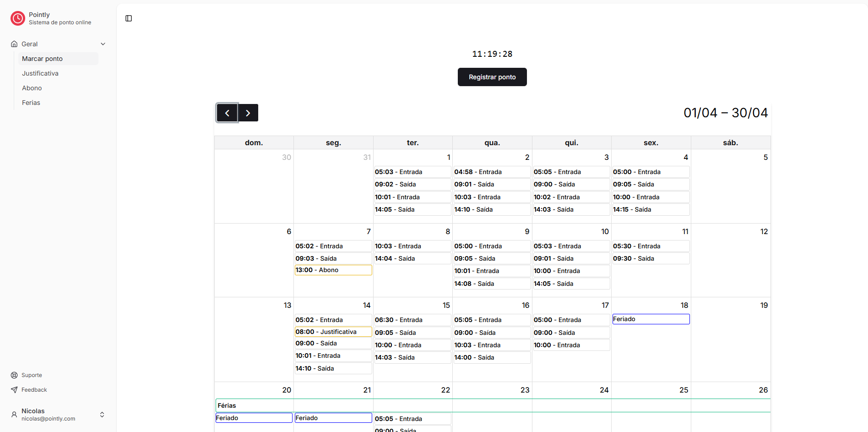Select the 13:00 Abono entry on day 7
This screenshot has height=432, width=868.
[333, 270]
